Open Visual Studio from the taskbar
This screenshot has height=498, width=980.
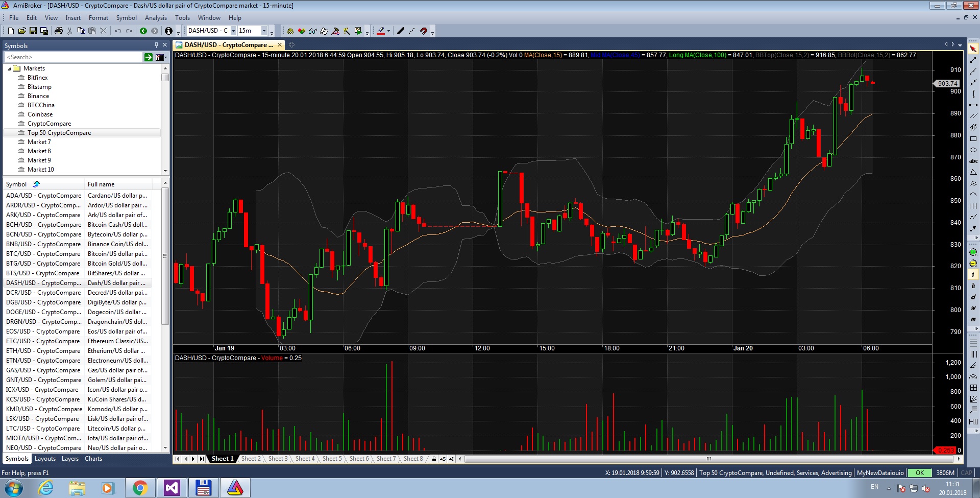171,488
